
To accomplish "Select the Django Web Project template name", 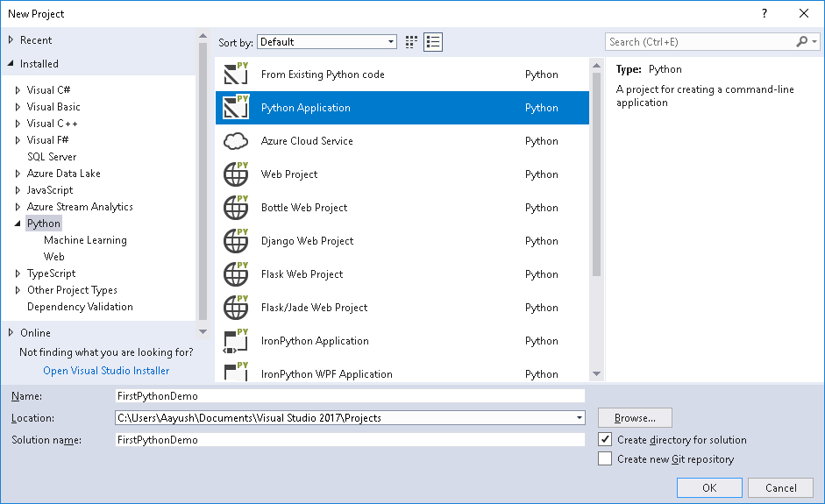I will [x=307, y=241].
